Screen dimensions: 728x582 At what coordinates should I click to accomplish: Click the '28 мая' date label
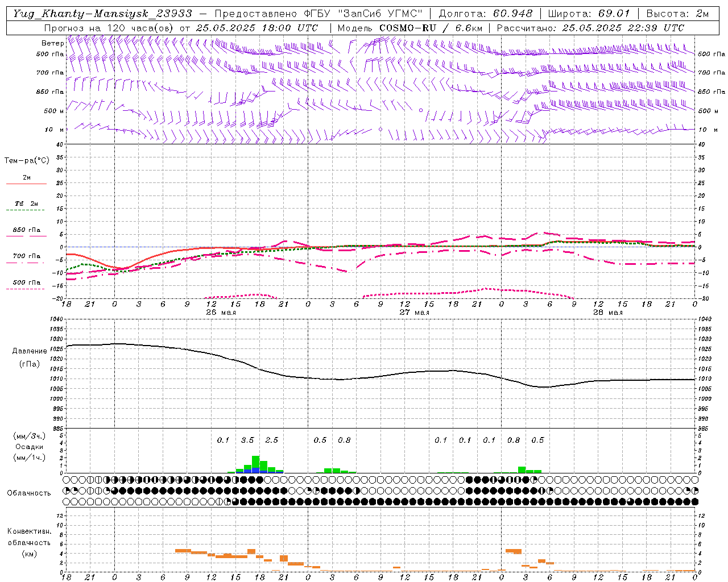click(x=607, y=312)
